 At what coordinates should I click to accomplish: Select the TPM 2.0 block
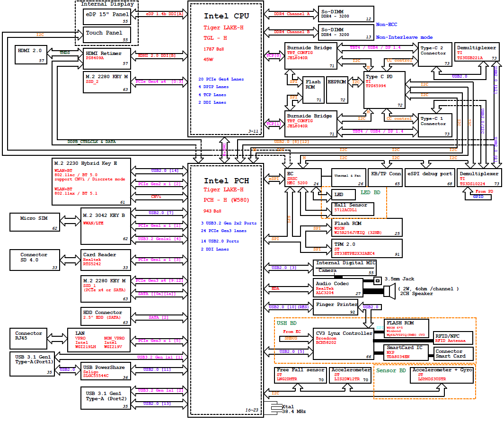point(357,248)
